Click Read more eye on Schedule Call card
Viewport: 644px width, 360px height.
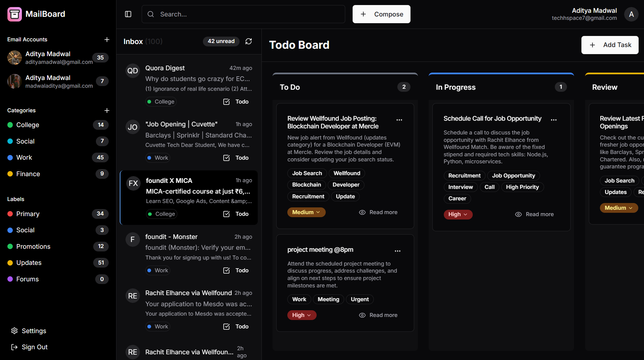[x=518, y=214]
